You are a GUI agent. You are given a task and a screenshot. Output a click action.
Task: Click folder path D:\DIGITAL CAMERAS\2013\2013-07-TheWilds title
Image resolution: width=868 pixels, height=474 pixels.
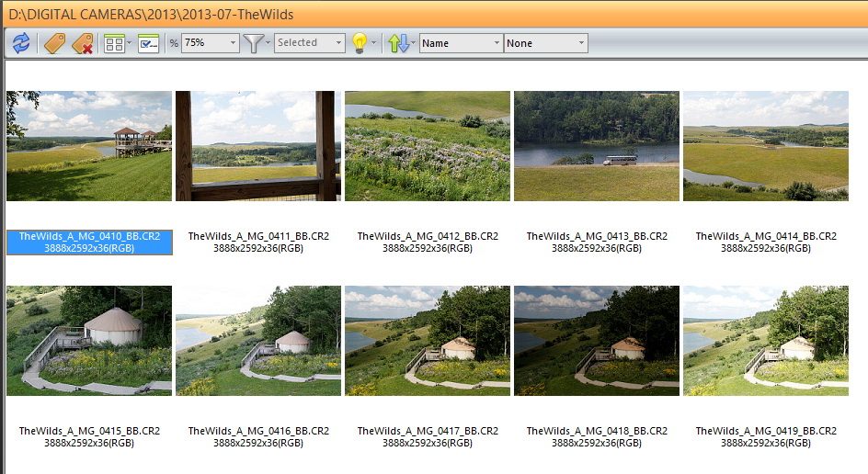(151, 15)
